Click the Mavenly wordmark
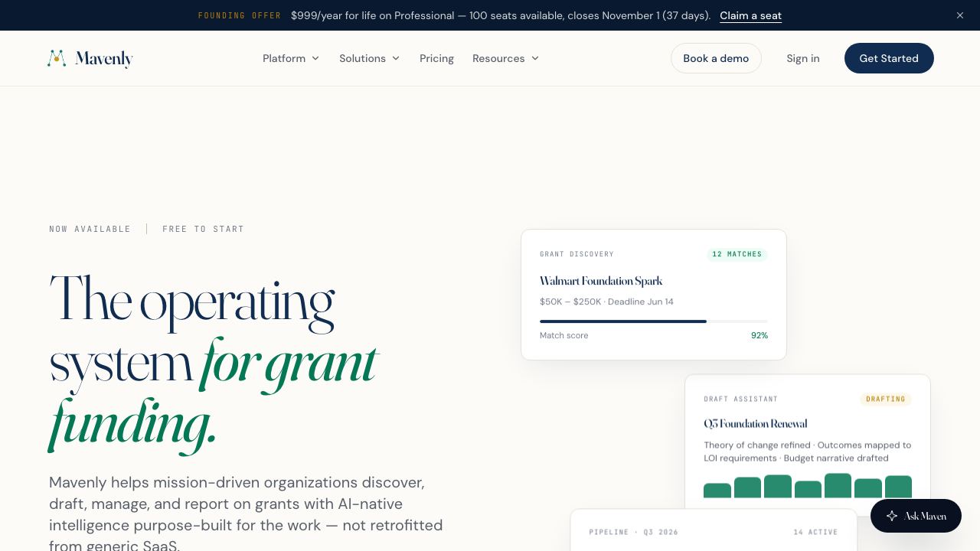Image resolution: width=980 pixels, height=551 pixels. 104,58
